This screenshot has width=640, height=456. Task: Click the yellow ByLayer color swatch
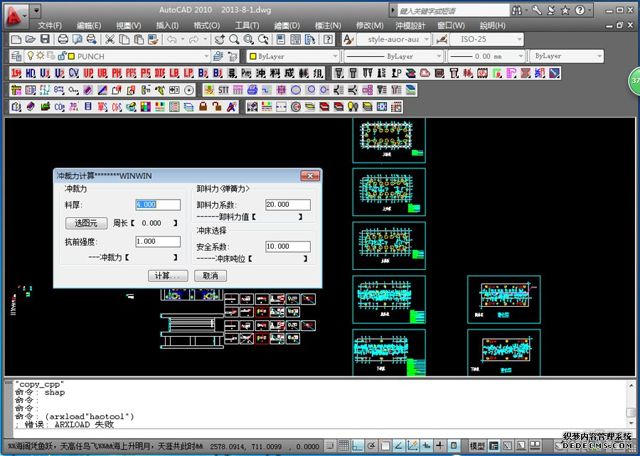click(253, 56)
